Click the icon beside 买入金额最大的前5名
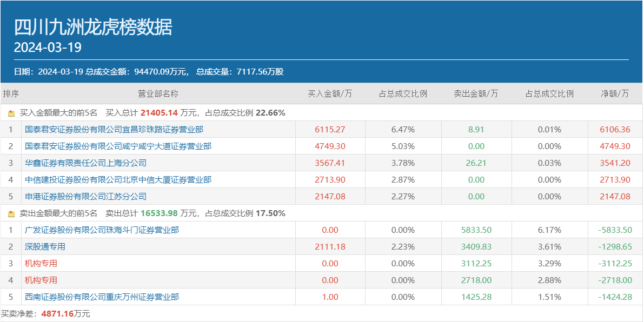The width and height of the screenshot is (644, 322). (x=11, y=113)
